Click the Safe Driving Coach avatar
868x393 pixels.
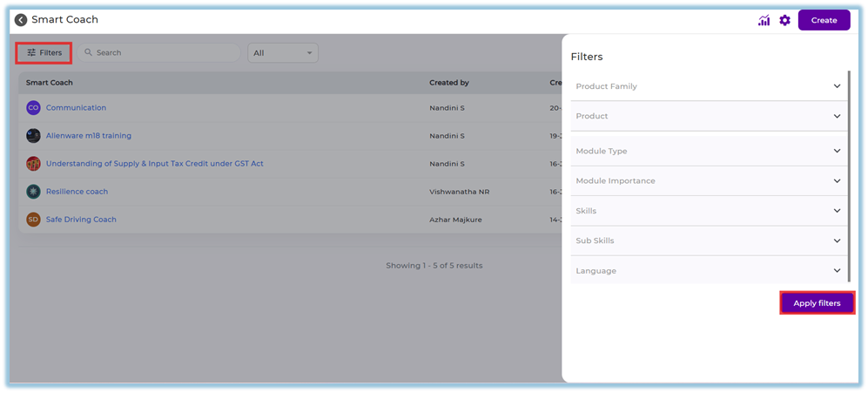(33, 220)
